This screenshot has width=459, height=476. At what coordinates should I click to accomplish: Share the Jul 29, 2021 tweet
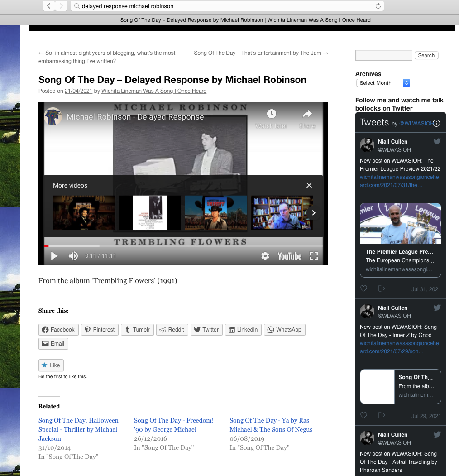point(382,415)
